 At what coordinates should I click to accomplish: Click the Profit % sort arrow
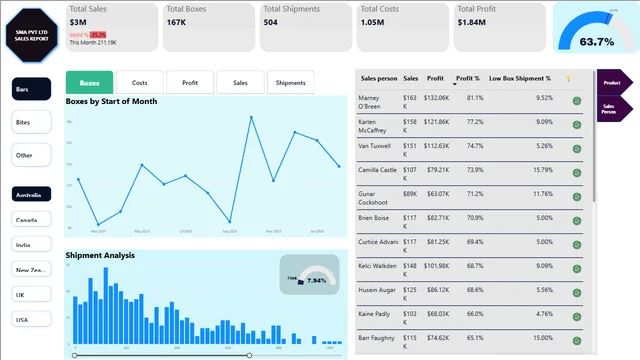[x=454, y=84]
